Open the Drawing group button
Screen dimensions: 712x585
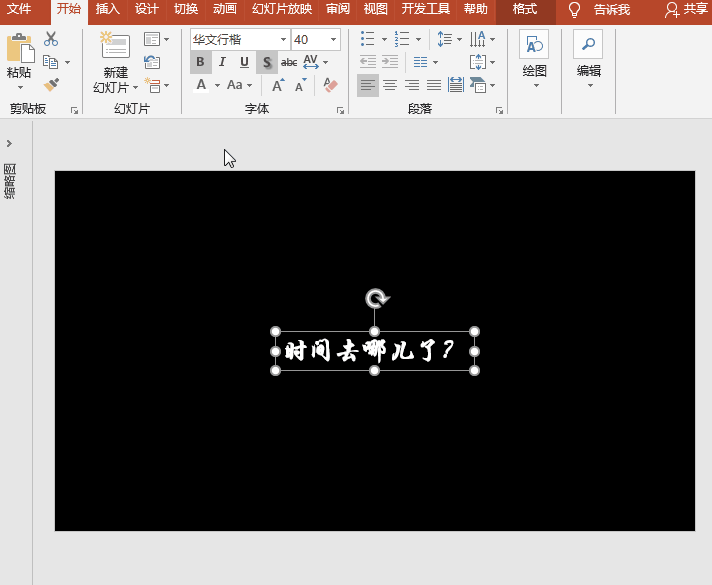click(x=534, y=59)
